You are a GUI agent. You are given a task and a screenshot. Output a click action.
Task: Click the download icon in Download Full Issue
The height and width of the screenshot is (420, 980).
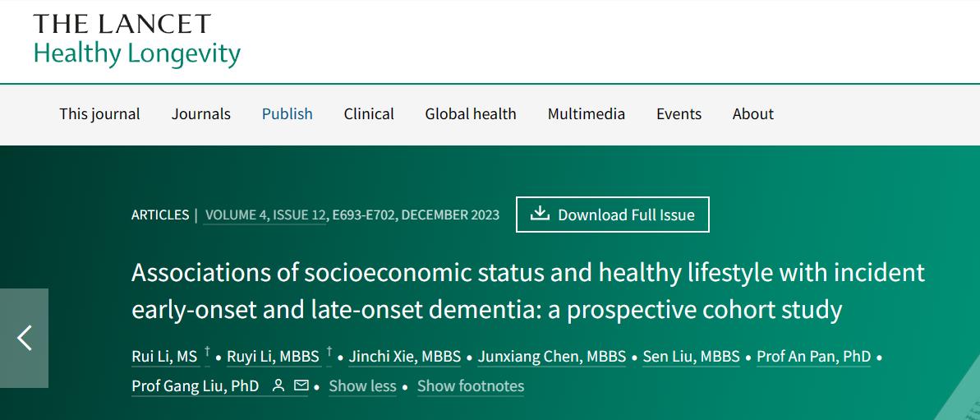[x=540, y=214]
